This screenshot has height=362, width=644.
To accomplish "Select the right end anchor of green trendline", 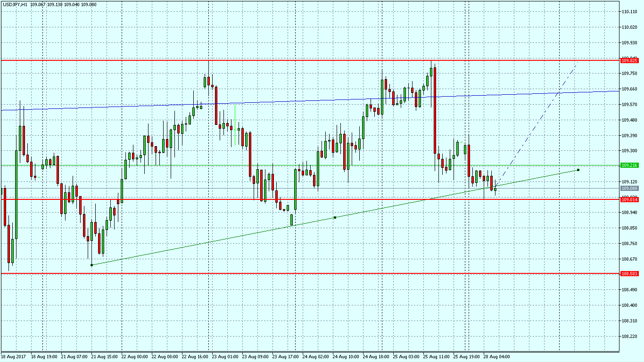I will [578, 170].
